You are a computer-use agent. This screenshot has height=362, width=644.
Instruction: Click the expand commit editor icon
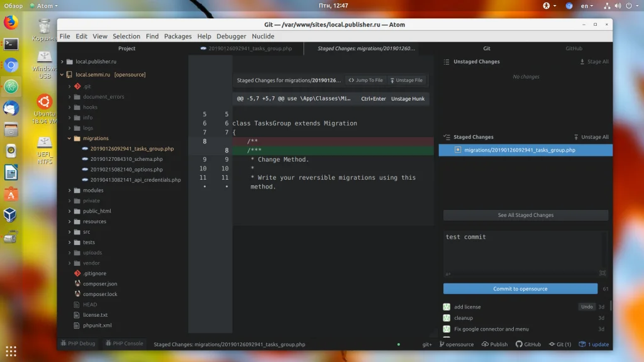click(x=602, y=273)
